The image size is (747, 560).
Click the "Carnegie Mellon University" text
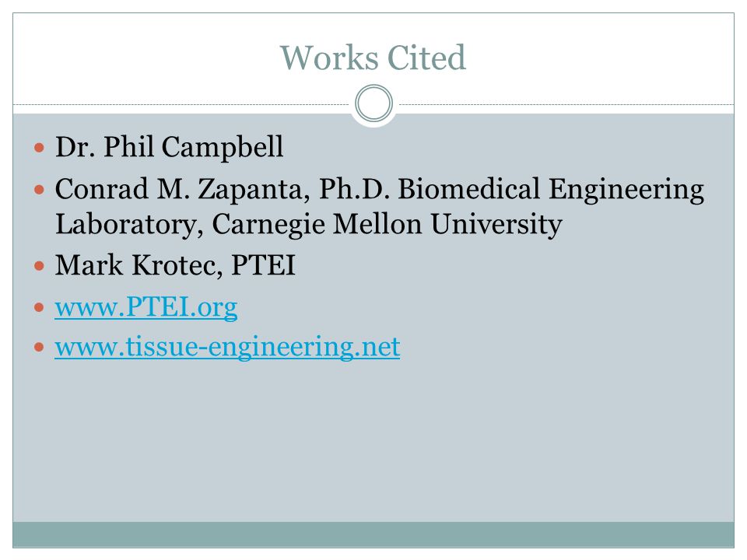[387, 224]
